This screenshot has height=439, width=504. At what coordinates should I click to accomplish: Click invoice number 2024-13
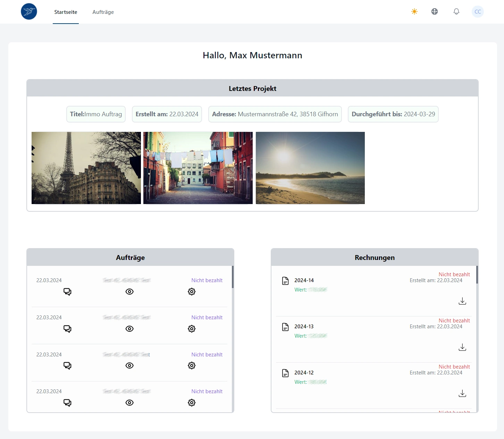click(304, 327)
